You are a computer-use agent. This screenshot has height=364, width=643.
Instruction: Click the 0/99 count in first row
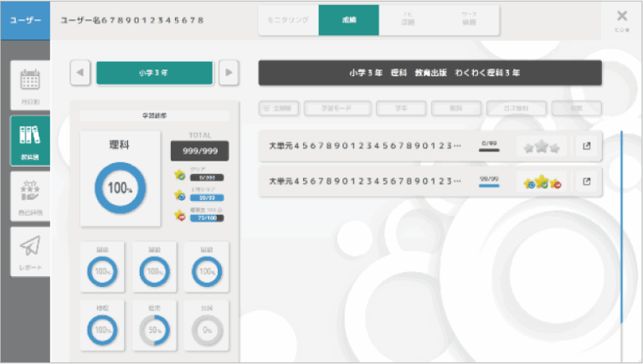pyautogui.click(x=489, y=143)
